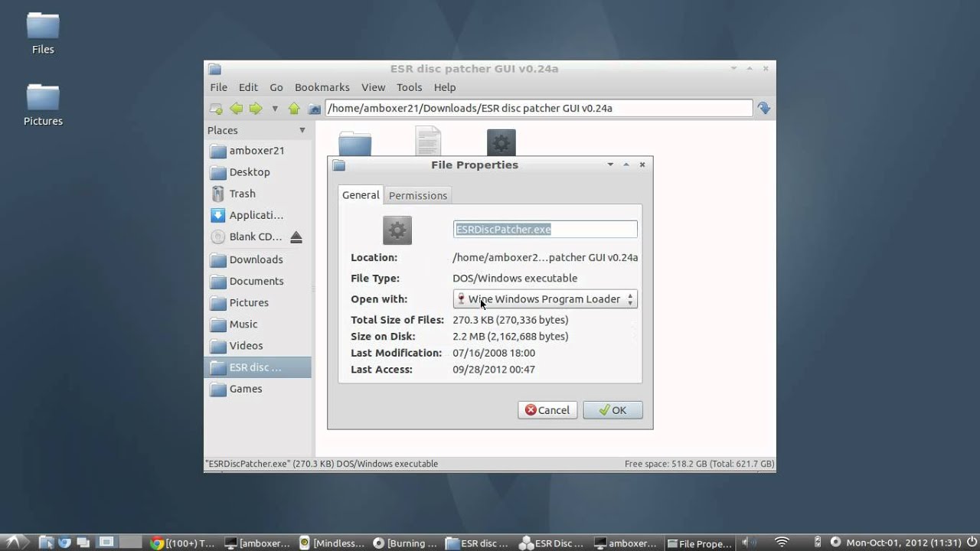This screenshot has width=980, height=551.
Task: Click the file manager launcher in taskbar
Action: click(x=46, y=543)
